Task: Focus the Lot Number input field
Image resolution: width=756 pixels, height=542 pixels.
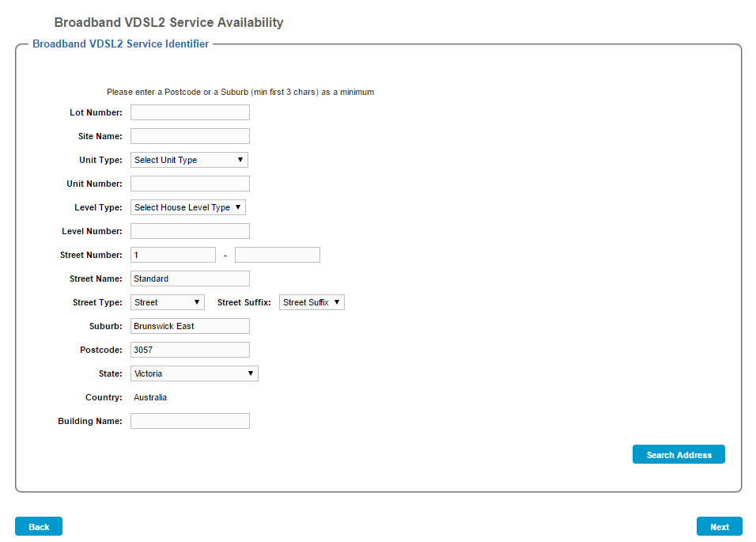Action: click(190, 112)
